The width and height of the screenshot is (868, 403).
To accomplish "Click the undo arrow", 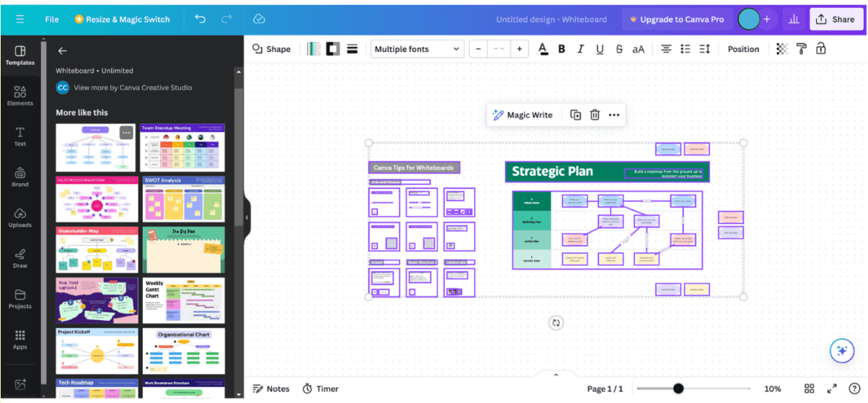I will click(x=200, y=19).
